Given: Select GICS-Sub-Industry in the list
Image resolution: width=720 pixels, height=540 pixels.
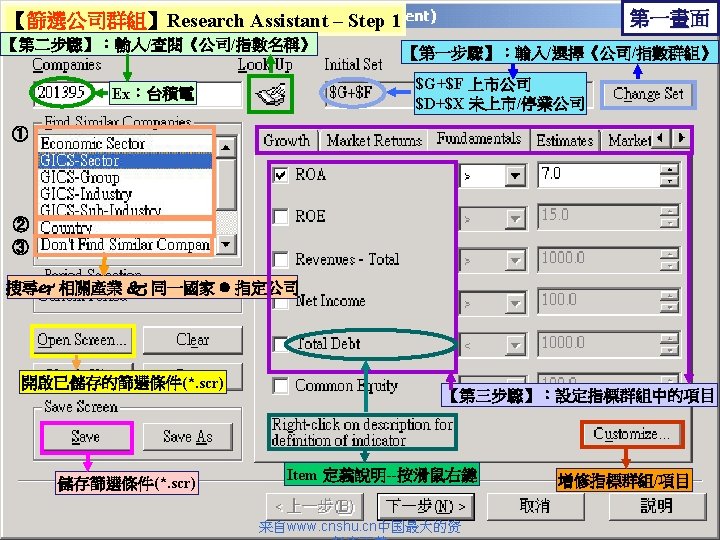Looking at the screenshot, I should [125, 209].
